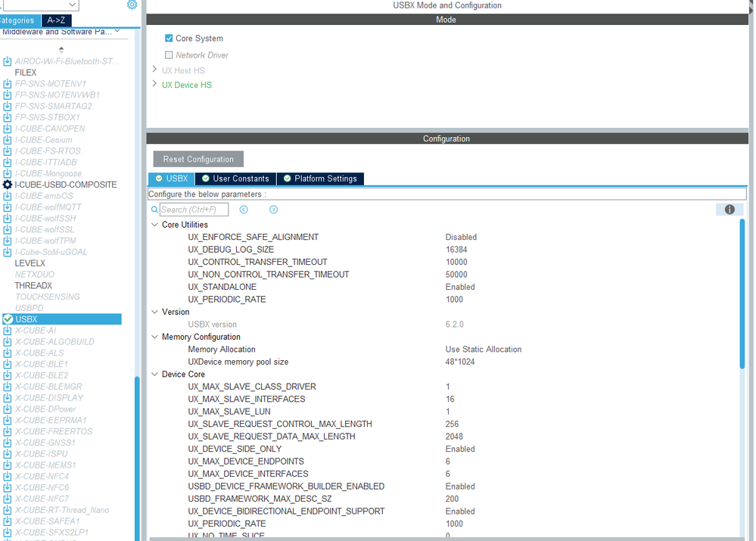Screen dimensions: 756x541
Task: Open the User Constants tab
Action: click(x=236, y=179)
